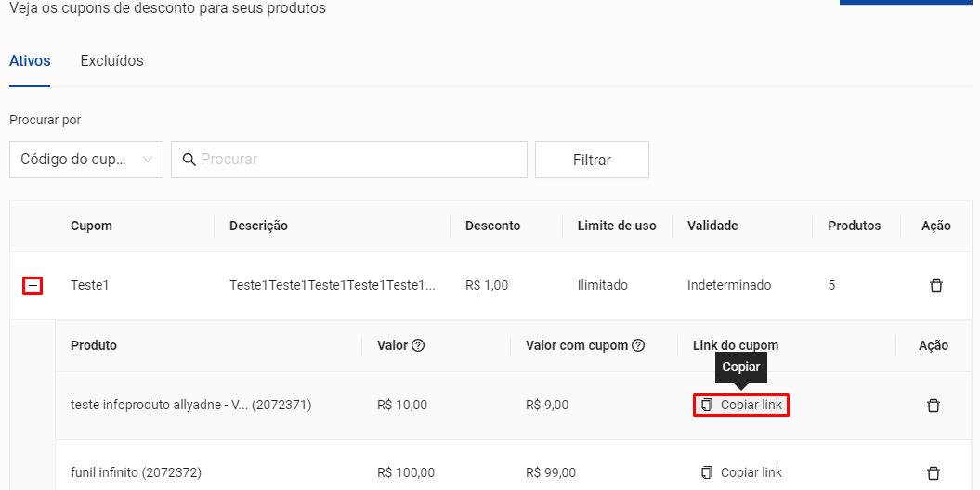Image resolution: width=980 pixels, height=490 pixels.
Task: Switch to the Ativos tab
Action: pos(30,61)
